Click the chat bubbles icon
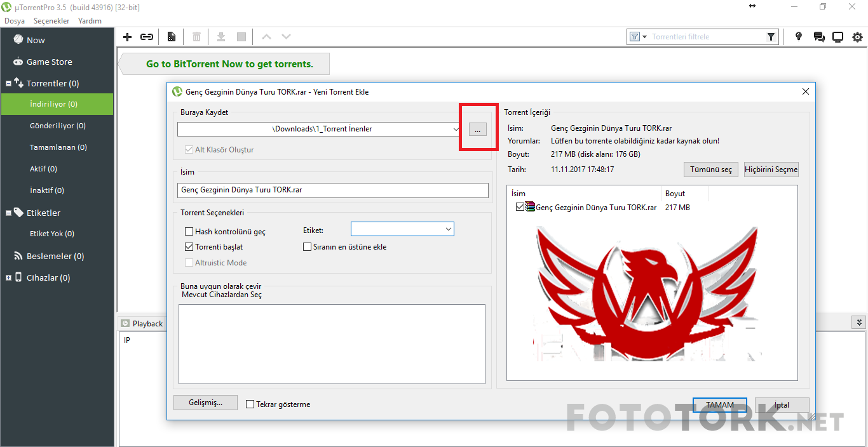Image resolution: width=868 pixels, height=447 pixels. 818,37
